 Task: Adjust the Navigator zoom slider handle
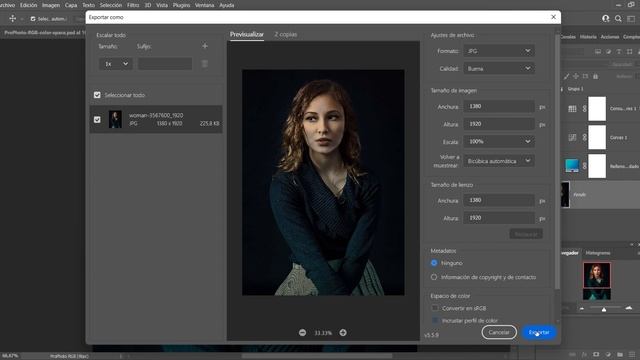(x=604, y=309)
